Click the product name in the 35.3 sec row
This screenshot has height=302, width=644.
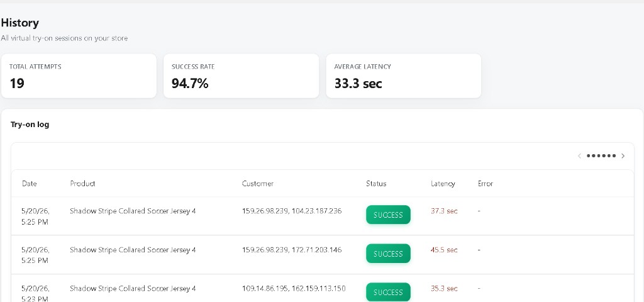133,288
